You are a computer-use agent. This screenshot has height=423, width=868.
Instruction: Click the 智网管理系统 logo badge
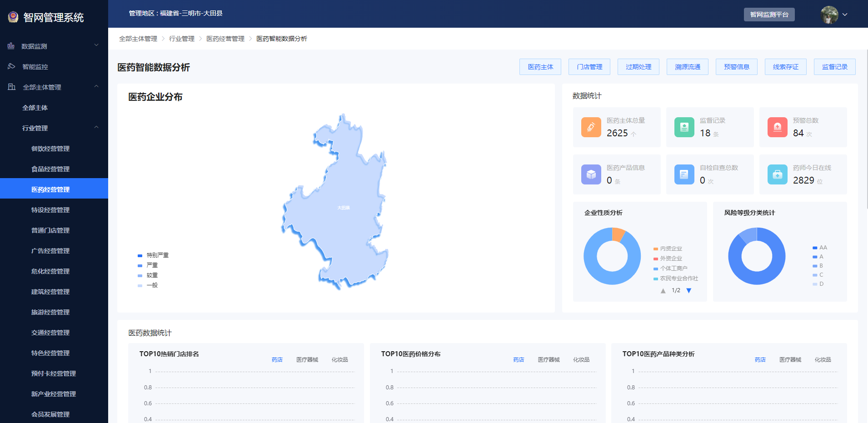coord(13,17)
